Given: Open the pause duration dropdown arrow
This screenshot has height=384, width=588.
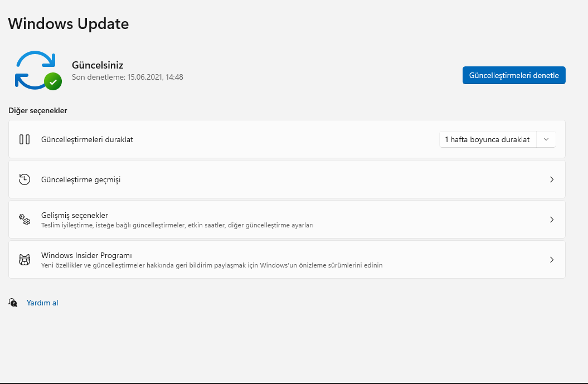Looking at the screenshot, I should (546, 139).
